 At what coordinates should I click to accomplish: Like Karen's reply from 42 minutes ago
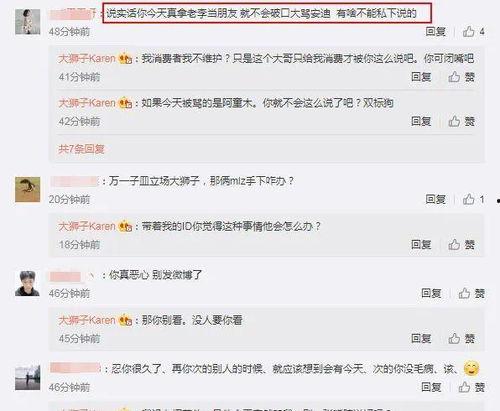(461, 121)
